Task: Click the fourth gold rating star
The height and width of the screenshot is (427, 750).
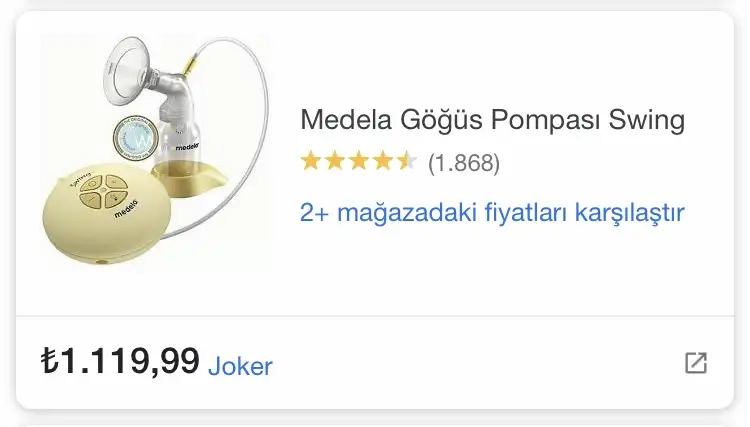Action: click(383, 161)
